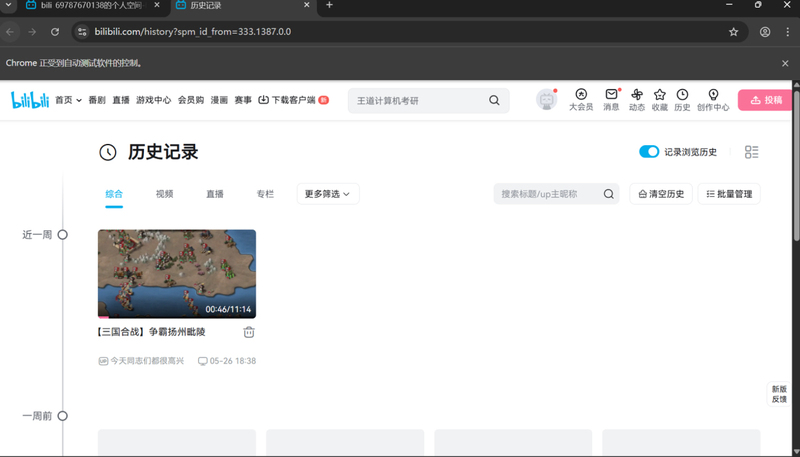Open 漫画 in the top navigation

pyautogui.click(x=219, y=100)
